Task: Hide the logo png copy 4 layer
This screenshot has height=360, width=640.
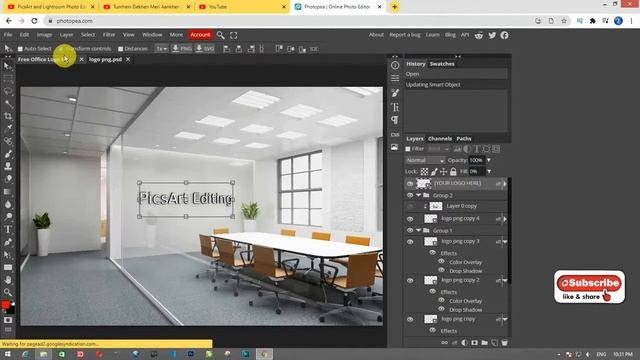Action: click(410, 219)
